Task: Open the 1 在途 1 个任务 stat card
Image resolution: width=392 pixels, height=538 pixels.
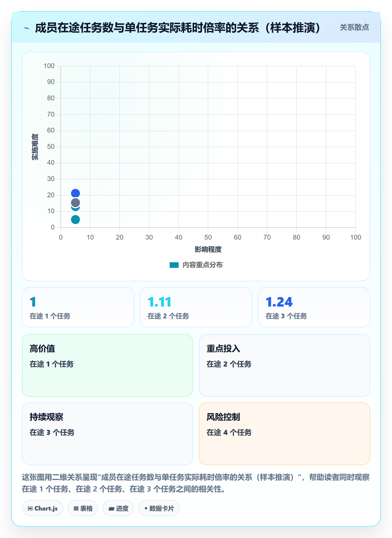Action: (78, 307)
